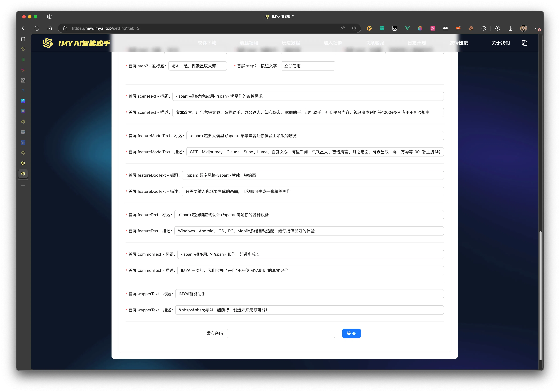Open the Medium-style extension icon
This screenshot has height=392, width=560.
(x=445, y=28)
